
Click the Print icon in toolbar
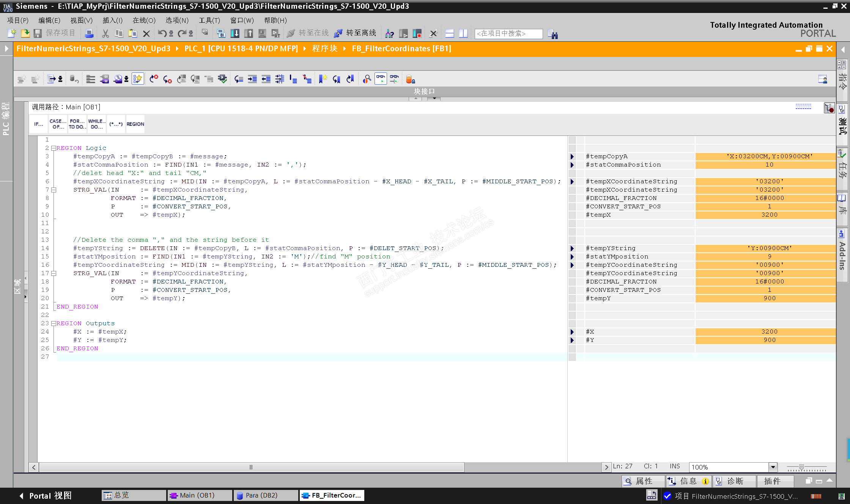point(89,33)
